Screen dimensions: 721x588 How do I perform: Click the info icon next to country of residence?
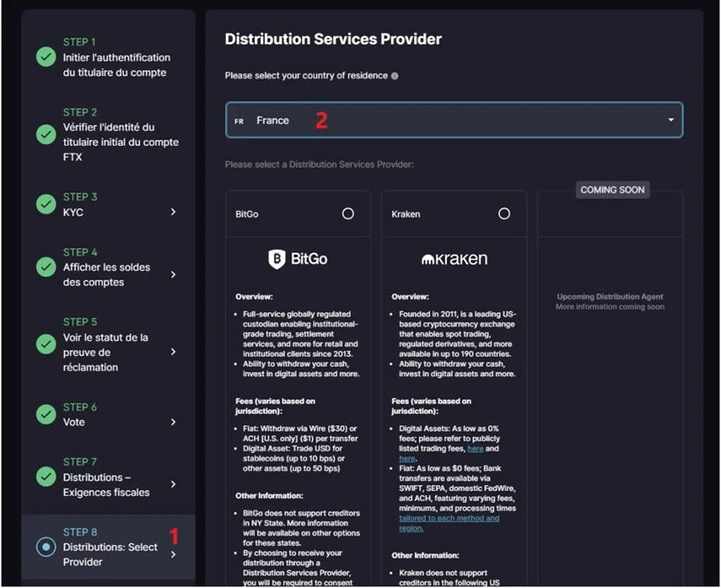point(394,76)
